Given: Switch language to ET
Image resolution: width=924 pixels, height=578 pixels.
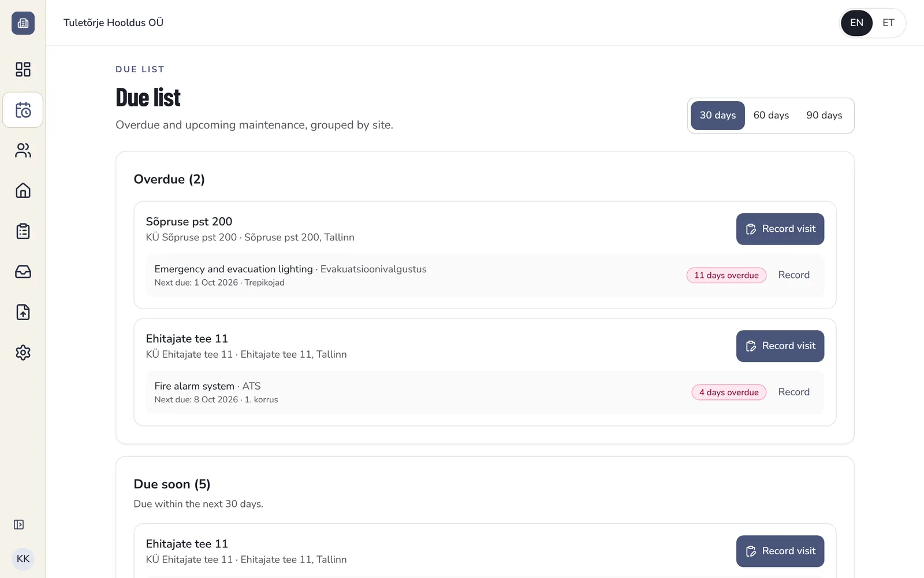Looking at the screenshot, I should click(888, 23).
